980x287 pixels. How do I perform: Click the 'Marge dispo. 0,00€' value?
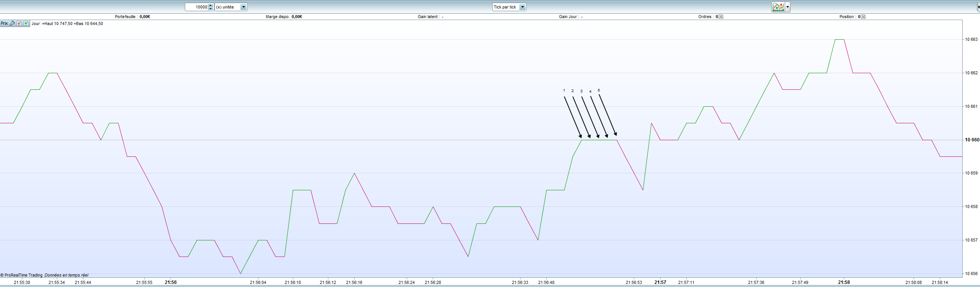click(x=284, y=17)
